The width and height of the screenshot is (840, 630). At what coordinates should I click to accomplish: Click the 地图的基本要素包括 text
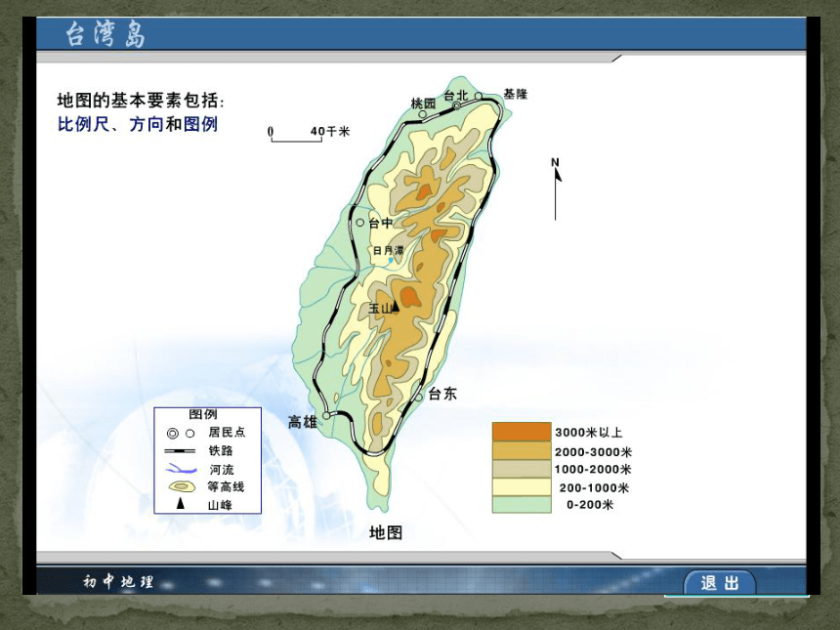(x=139, y=101)
